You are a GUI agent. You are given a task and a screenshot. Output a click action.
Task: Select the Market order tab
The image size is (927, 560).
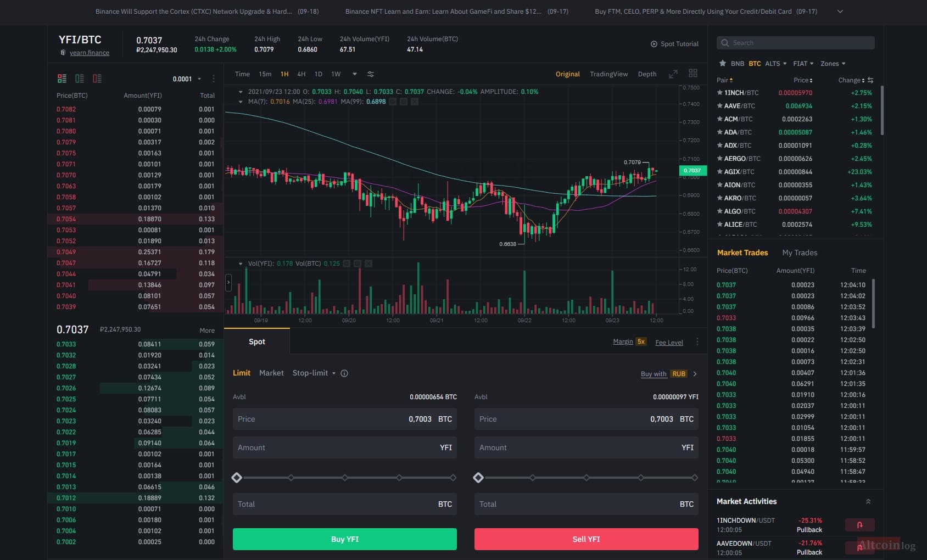tap(271, 373)
